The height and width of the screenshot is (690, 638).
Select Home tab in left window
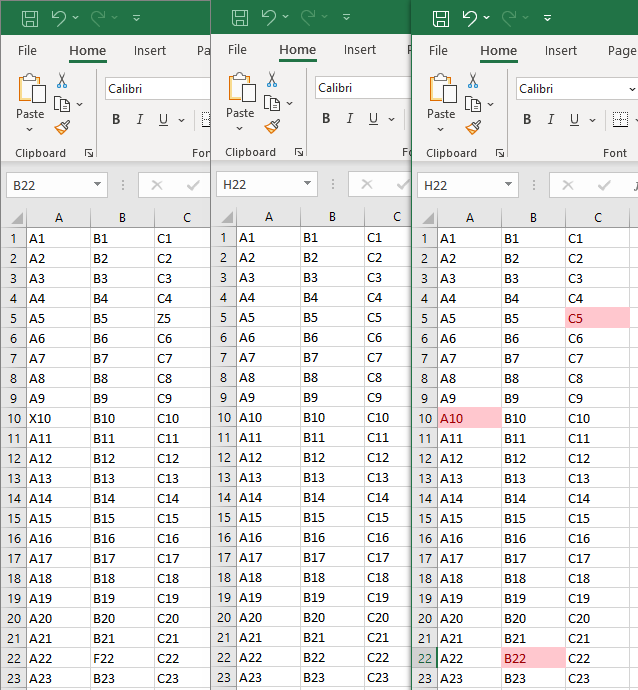88,51
